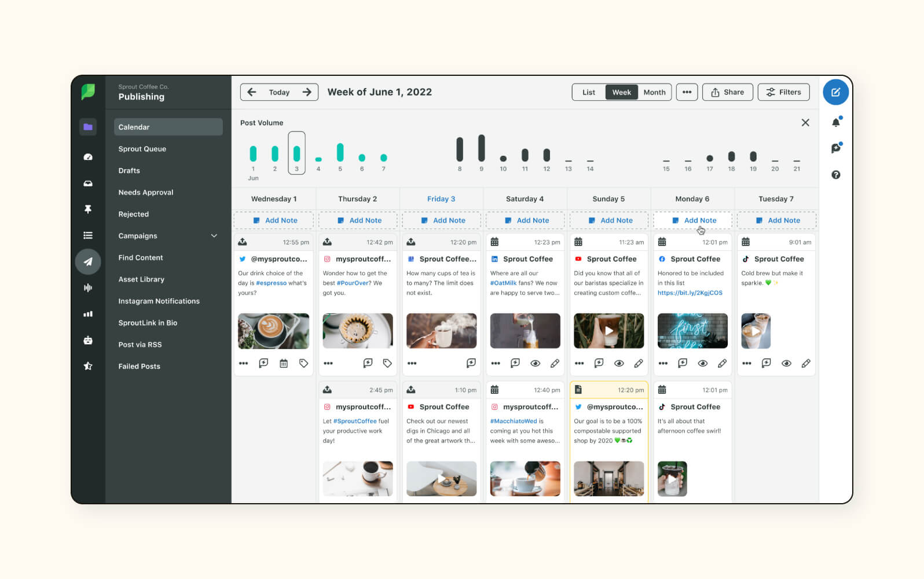Screen dimensions: 924x579
Task: Select Calendar in sidebar
Action: (x=168, y=127)
